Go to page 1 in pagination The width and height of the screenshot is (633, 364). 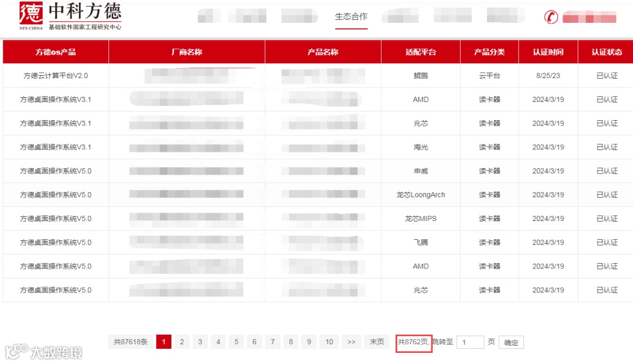pos(164,342)
